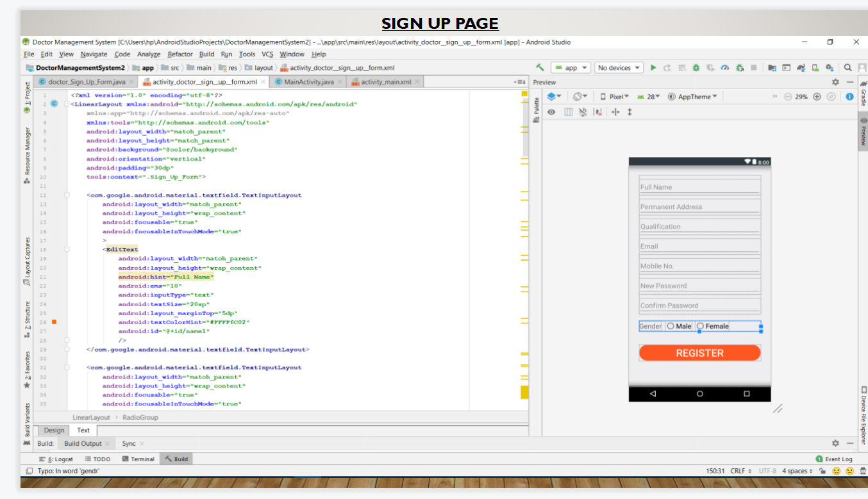Viewport: 868px width, 499px height.
Task: Click the orange color swatch in gutter
Action: [x=54, y=322]
